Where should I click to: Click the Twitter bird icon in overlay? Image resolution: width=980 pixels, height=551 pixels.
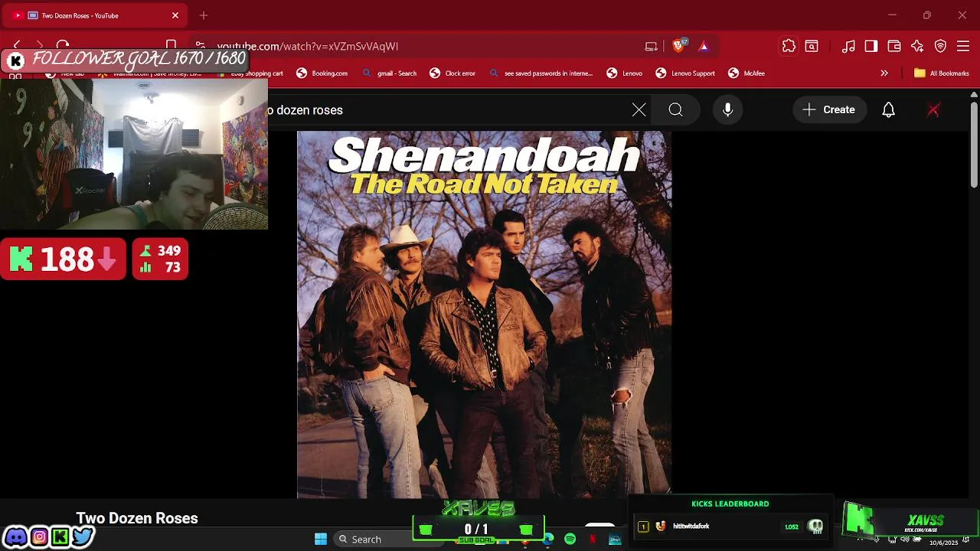click(x=83, y=536)
